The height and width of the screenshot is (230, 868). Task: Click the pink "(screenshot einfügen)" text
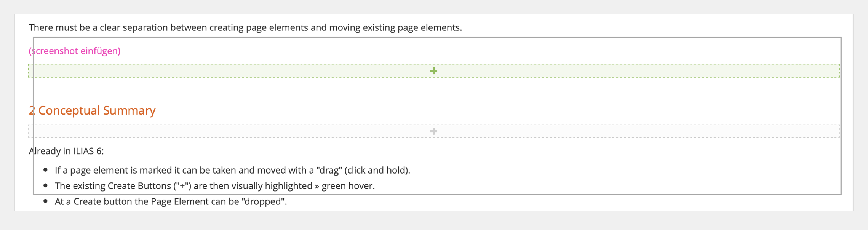pos(75,51)
